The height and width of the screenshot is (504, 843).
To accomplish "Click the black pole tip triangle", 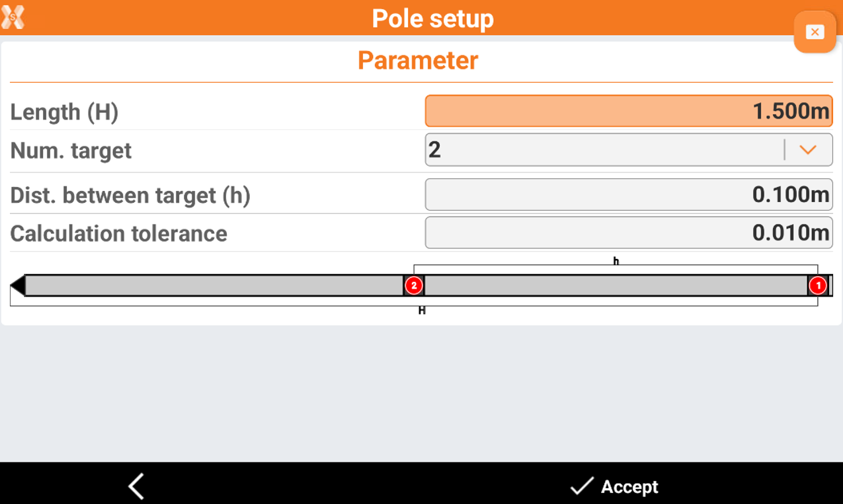I will click(x=18, y=285).
